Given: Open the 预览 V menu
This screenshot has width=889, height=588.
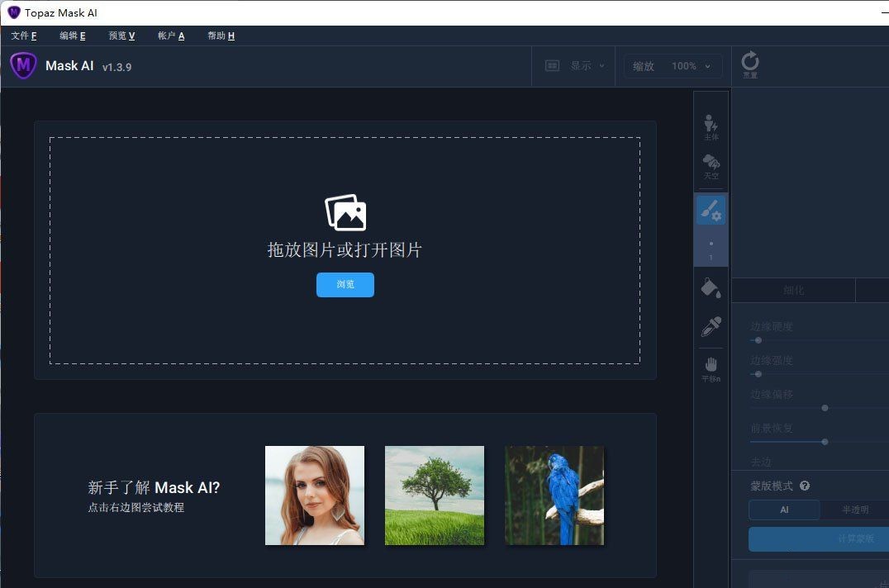Looking at the screenshot, I should (122, 36).
